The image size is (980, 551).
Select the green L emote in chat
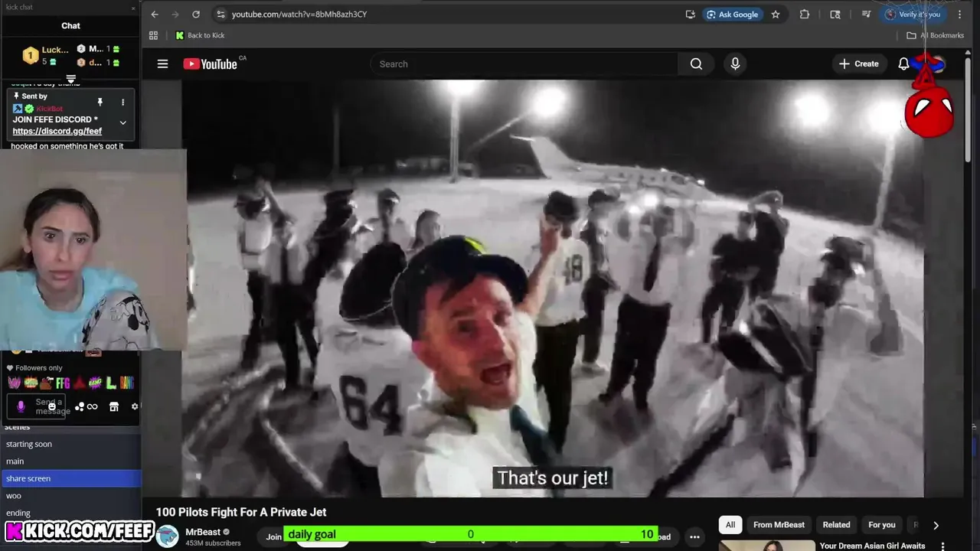tap(111, 383)
